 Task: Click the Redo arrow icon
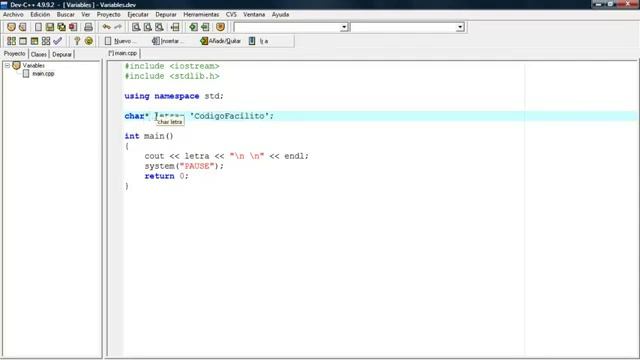pos(118,27)
